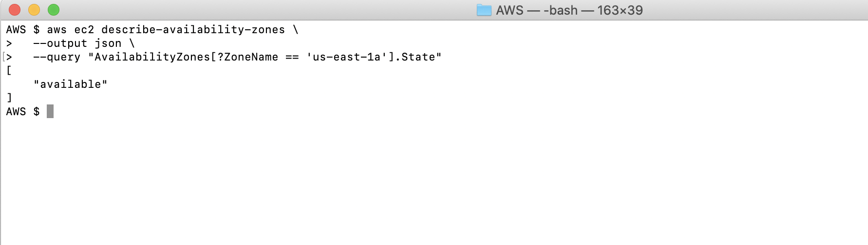Click the closing square bracket of output
This screenshot has height=245, width=868.
point(9,98)
